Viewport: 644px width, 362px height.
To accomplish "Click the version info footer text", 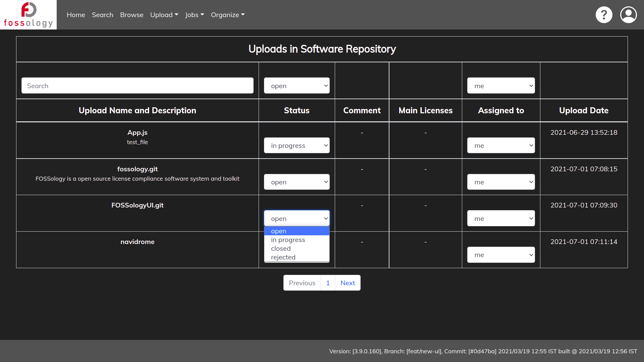I will 483,351.
